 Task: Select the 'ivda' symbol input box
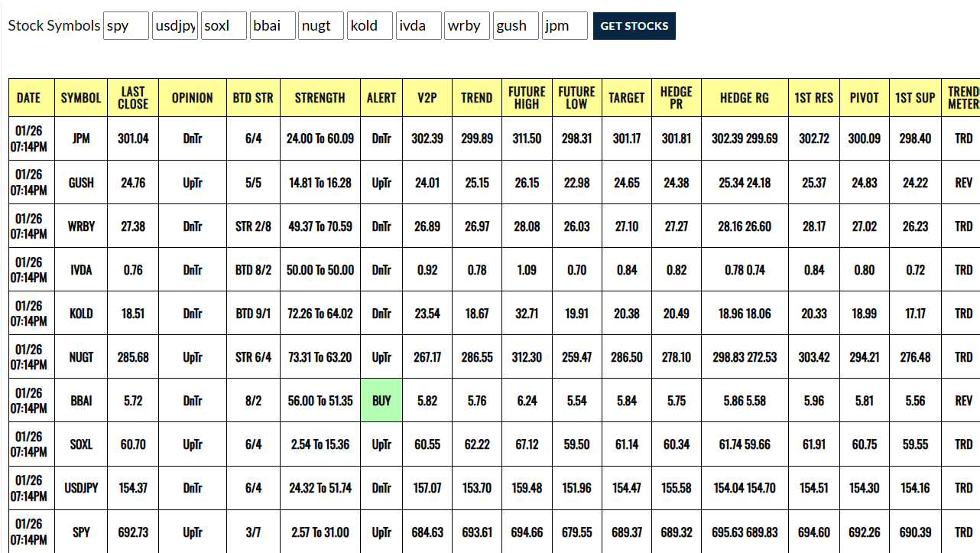pos(419,26)
